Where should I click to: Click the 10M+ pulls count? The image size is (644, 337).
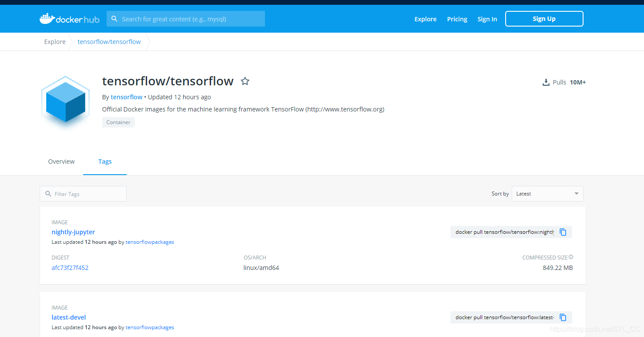coord(578,82)
